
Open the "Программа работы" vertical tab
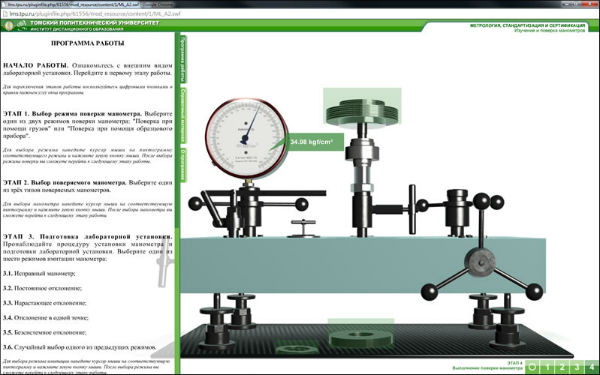click(x=183, y=59)
